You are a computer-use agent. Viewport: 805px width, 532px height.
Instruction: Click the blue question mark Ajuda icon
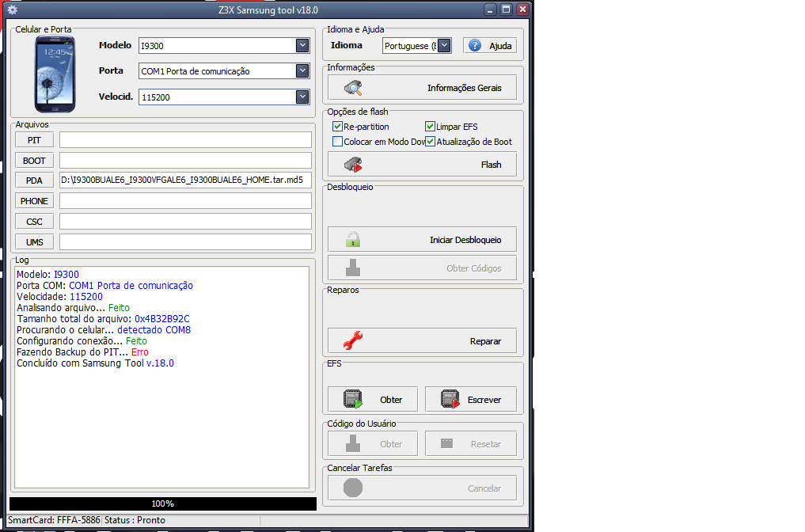[x=475, y=46]
